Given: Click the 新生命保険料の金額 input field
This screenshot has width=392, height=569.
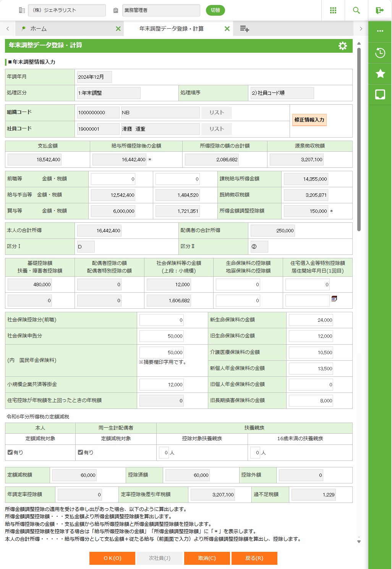Looking at the screenshot, I should 311,320.
